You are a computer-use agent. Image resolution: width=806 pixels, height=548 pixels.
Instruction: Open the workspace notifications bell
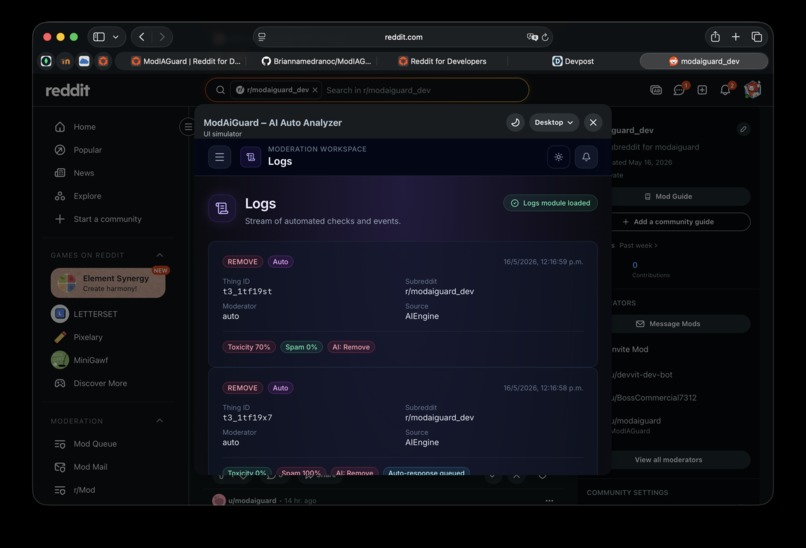[x=586, y=157]
